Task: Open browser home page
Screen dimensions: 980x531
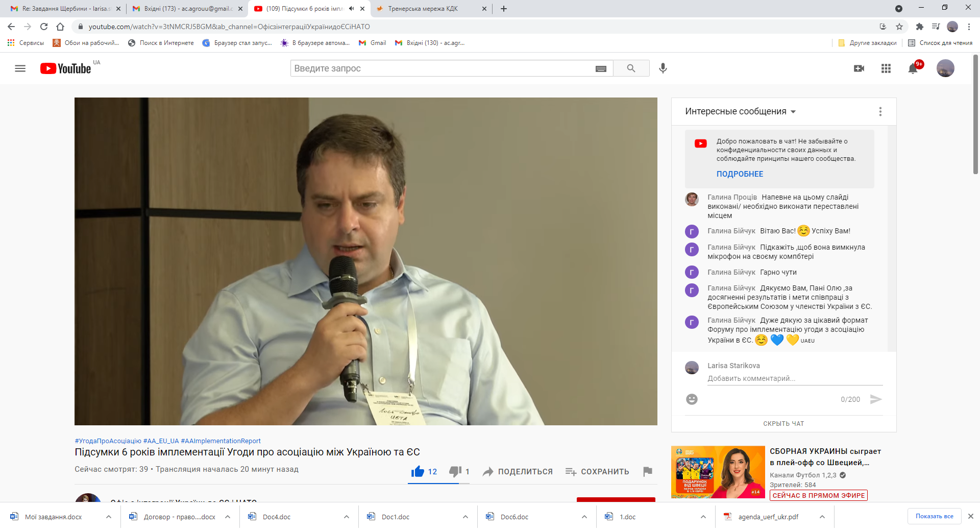Action: (60, 27)
